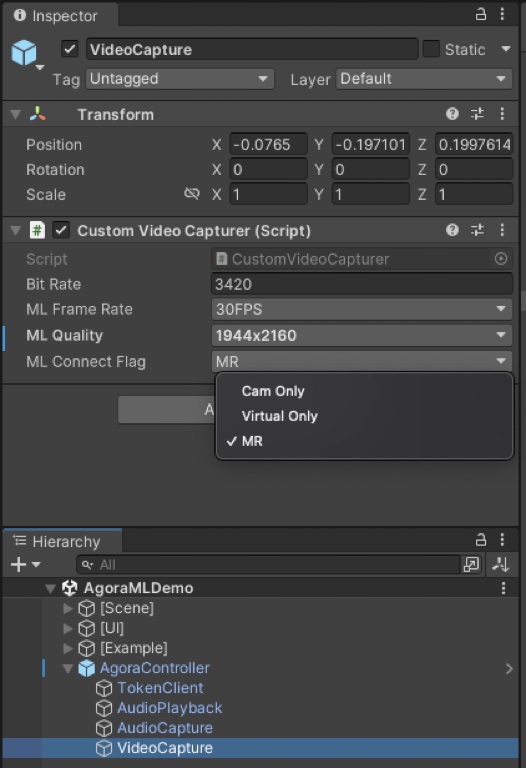Select Cam Only from the dropdown list
526x768 pixels.
pyautogui.click(x=364, y=391)
